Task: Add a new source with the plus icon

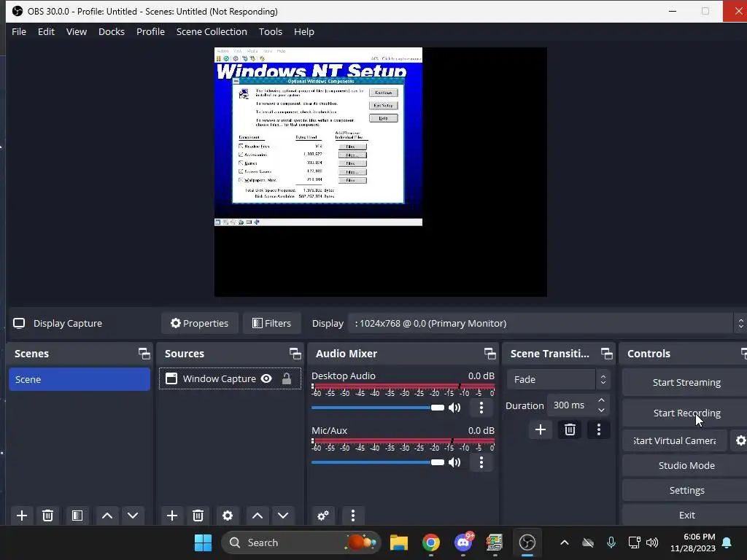Action: click(x=172, y=516)
